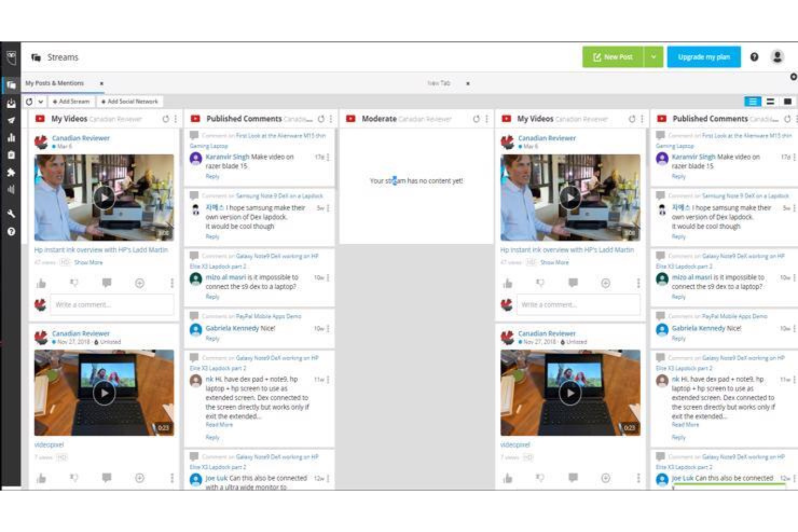Refresh the left My Videos stream

point(166,119)
